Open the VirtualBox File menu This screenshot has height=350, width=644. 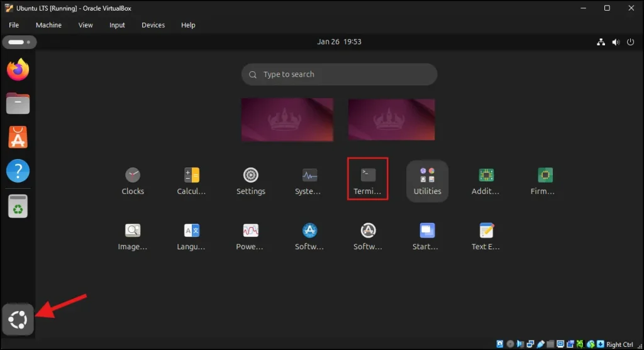pyautogui.click(x=14, y=25)
